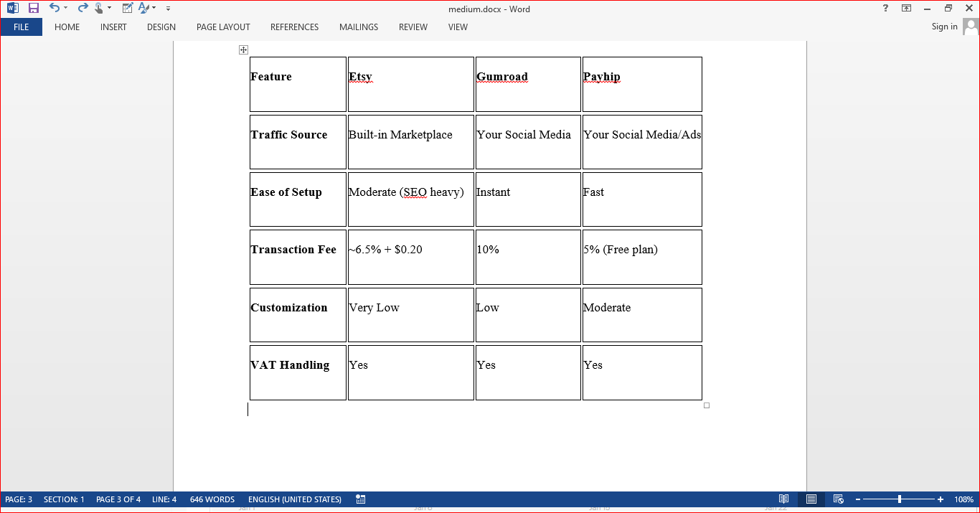Viewport: 980px width, 513px height.
Task: Click the table move handle
Action: point(243,50)
